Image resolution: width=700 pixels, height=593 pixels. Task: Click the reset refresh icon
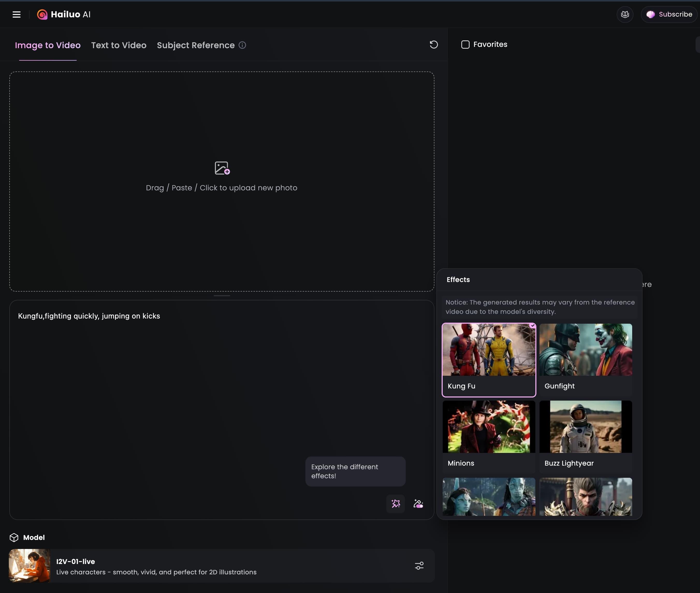tap(434, 45)
